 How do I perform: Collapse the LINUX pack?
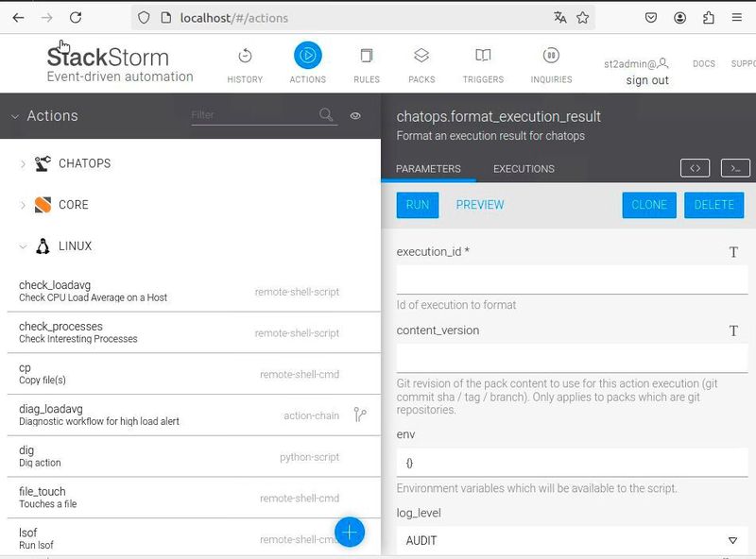(23, 246)
